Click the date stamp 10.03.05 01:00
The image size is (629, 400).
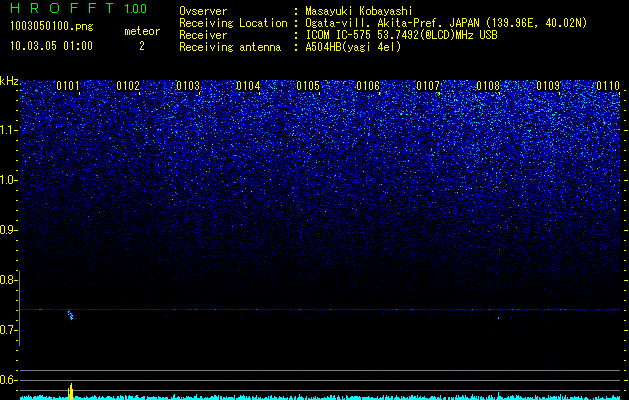51,46
